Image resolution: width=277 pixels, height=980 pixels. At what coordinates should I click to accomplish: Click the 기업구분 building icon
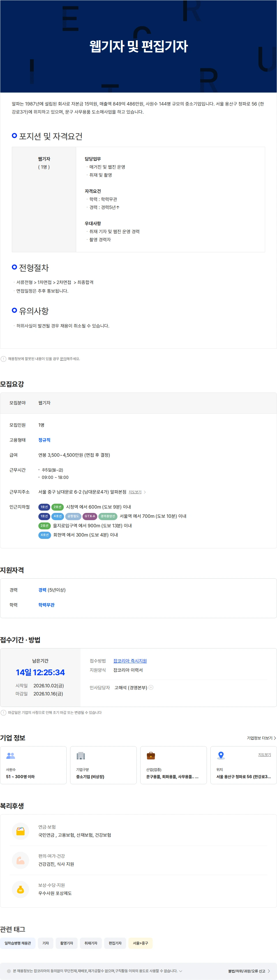tap(81, 756)
